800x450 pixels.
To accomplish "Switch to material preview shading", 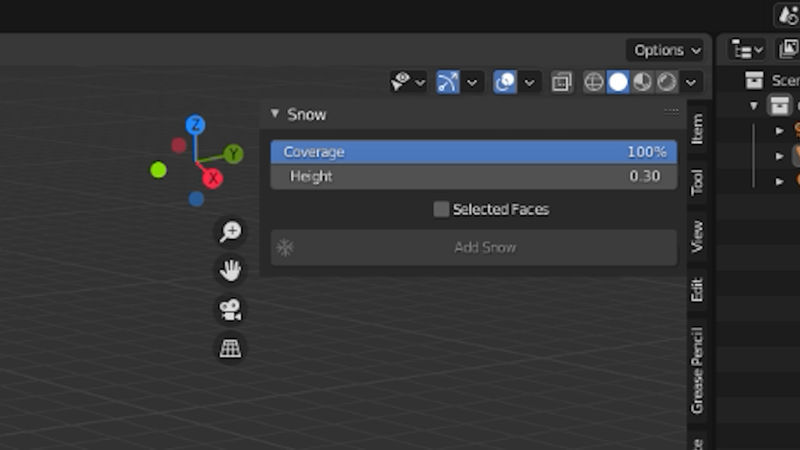I will tap(642, 82).
